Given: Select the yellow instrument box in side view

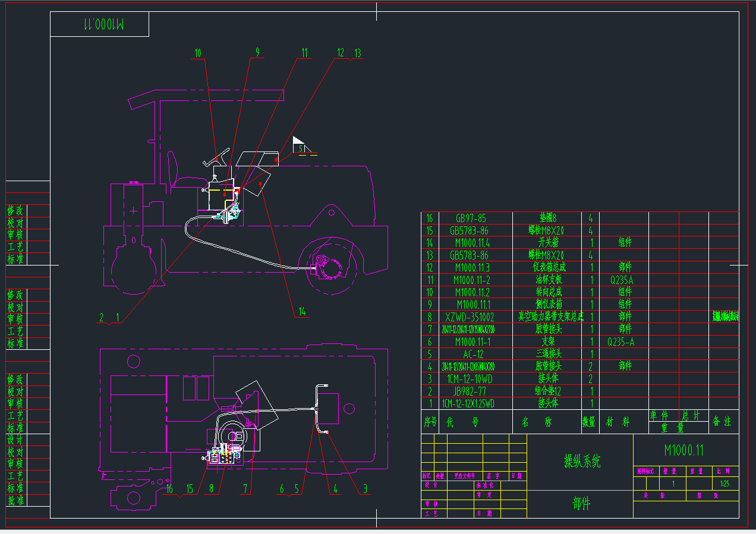Looking at the screenshot, I should (x=221, y=194).
